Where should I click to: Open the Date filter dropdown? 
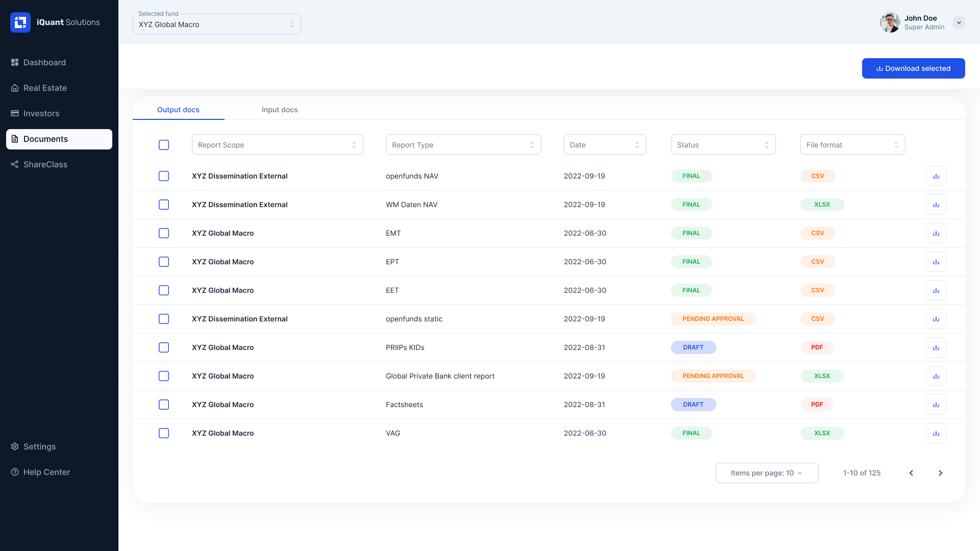coord(605,144)
